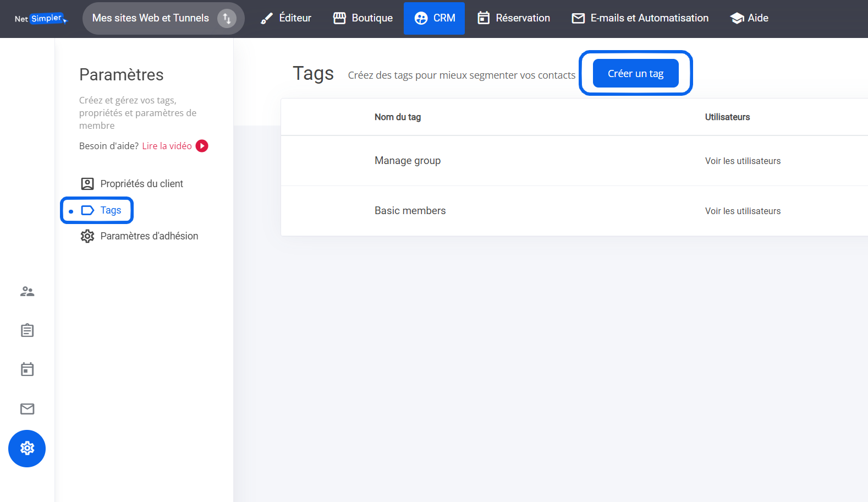The image size is (868, 502).
Task: Go to the Boutique tab
Action: 363,18
